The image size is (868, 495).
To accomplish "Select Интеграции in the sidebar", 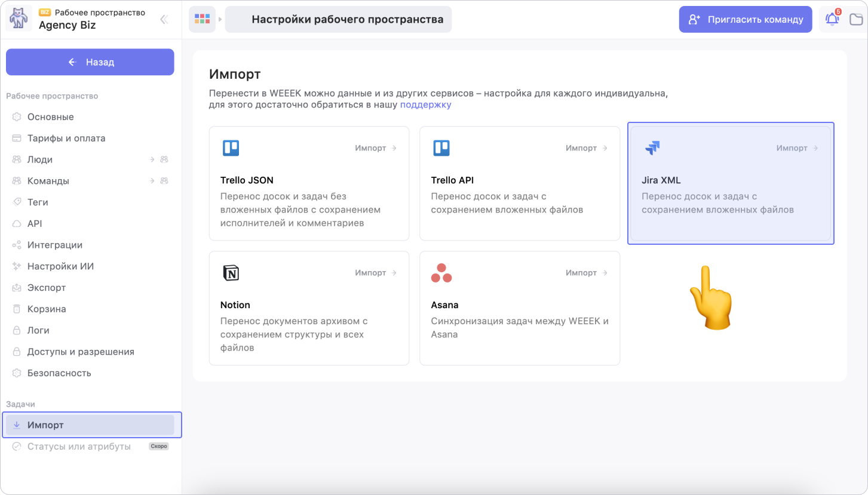I will [55, 245].
